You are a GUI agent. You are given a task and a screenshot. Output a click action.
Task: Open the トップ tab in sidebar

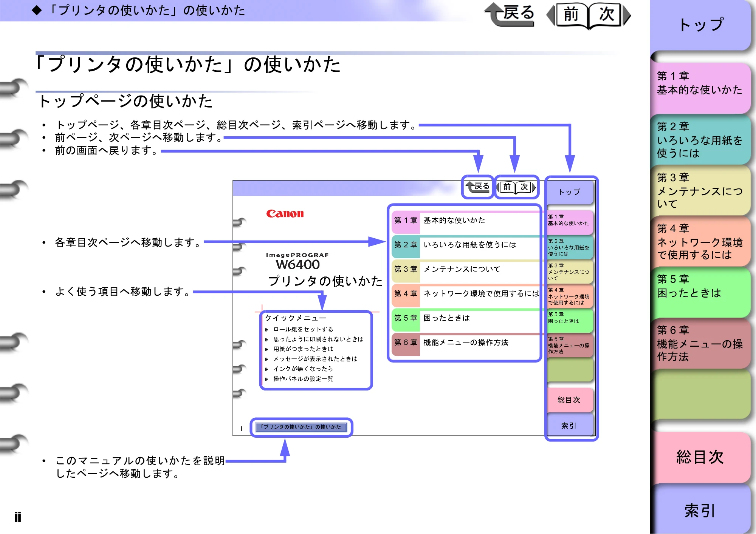coord(700,25)
